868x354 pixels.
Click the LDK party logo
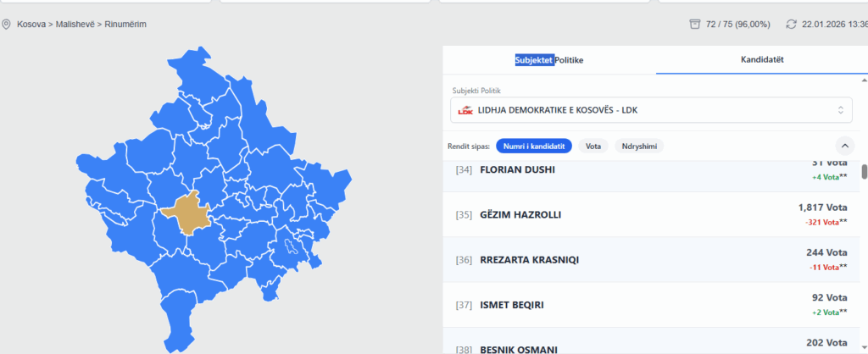pyautogui.click(x=465, y=110)
